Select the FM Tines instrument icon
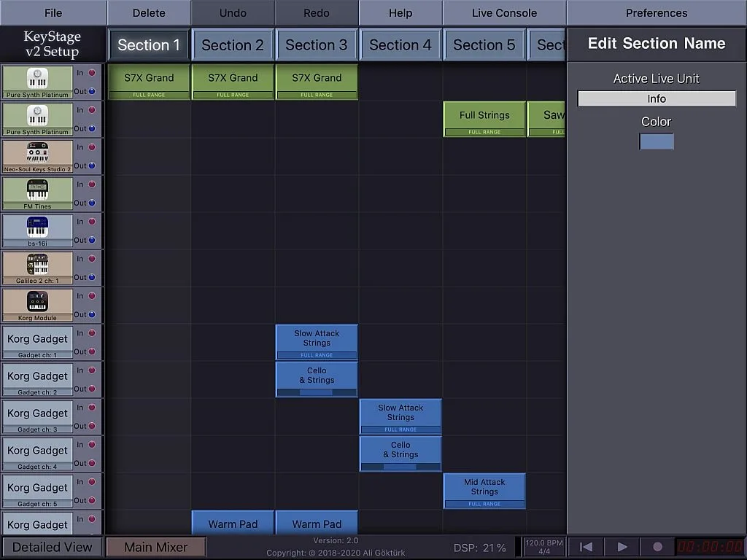Image resolution: width=747 pixels, height=560 pixels. (x=37, y=190)
